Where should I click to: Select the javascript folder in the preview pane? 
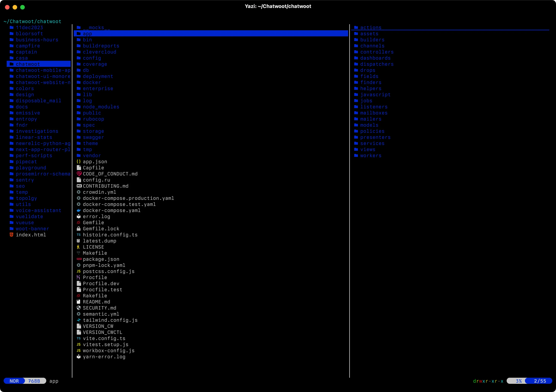pyautogui.click(x=375, y=94)
